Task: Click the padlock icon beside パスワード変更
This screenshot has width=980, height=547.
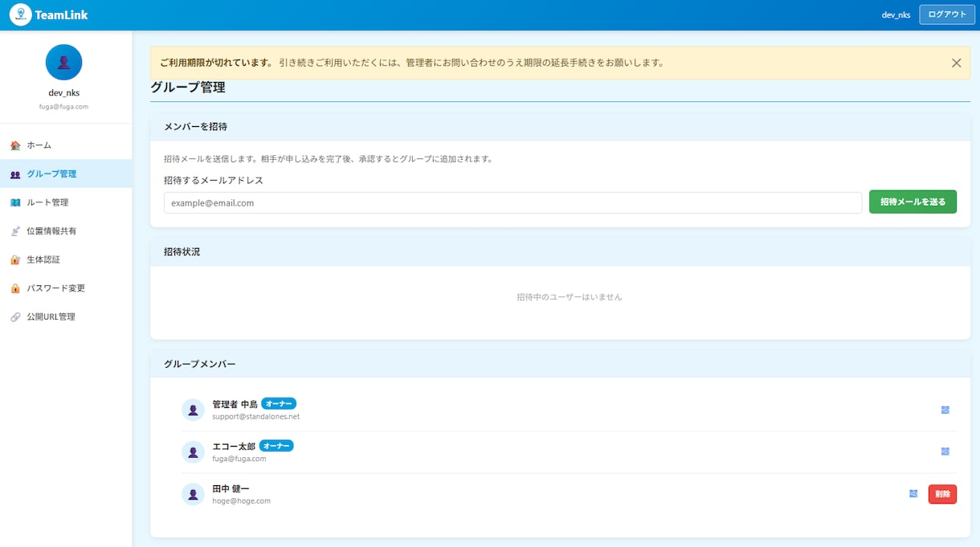Action: [x=15, y=288]
